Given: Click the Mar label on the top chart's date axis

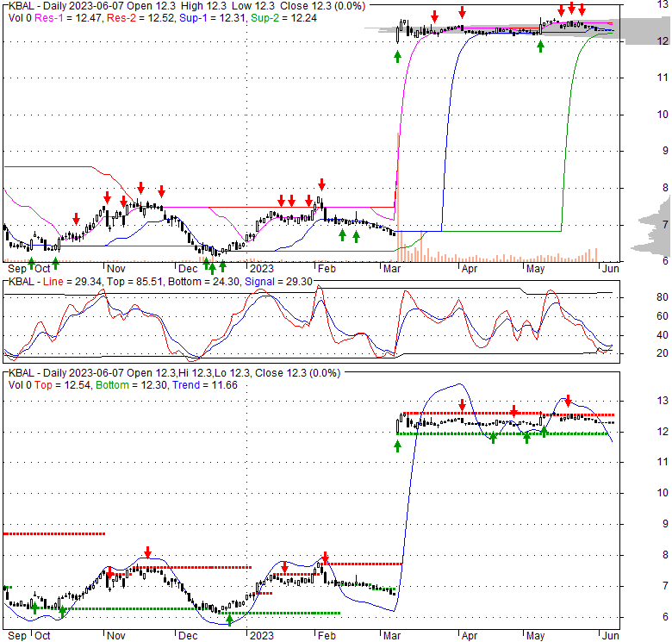Looking at the screenshot, I should (x=392, y=269).
